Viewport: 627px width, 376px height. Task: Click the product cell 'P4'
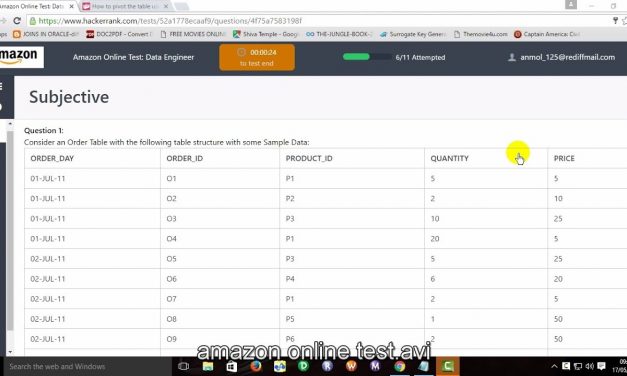(290, 279)
